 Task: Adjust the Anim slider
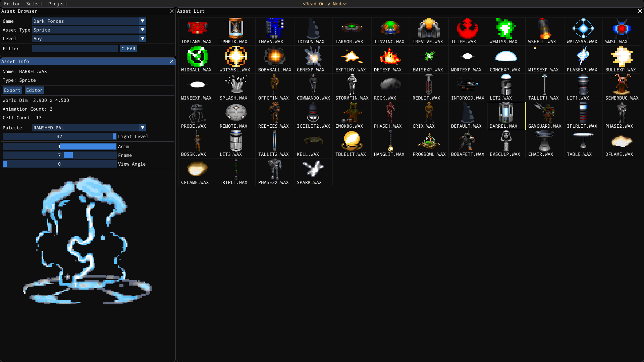(x=59, y=146)
